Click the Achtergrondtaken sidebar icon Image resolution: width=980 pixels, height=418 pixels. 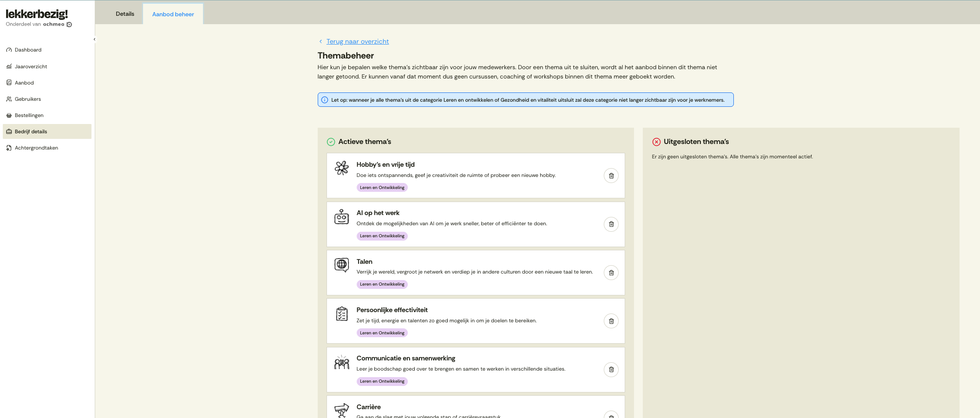(9, 148)
